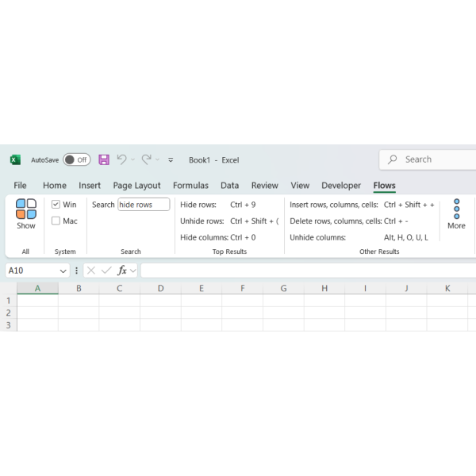
Task: Click Insert rows, columns, cells result
Action: pyautogui.click(x=362, y=205)
